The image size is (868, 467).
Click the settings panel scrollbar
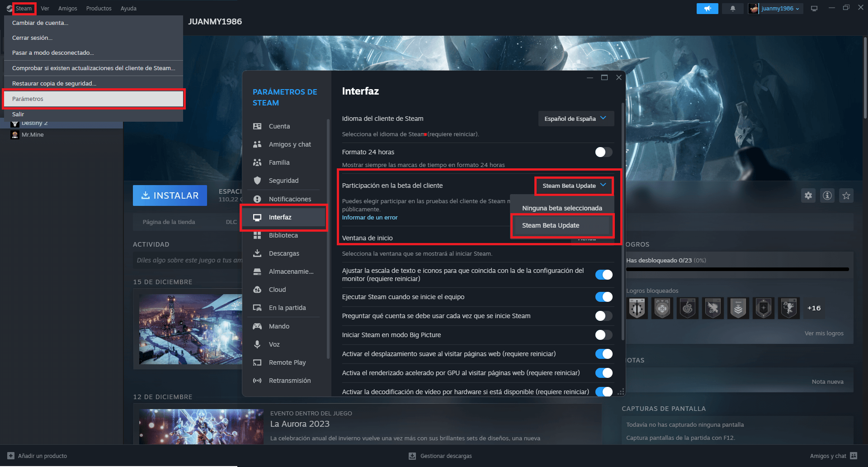(x=623, y=222)
